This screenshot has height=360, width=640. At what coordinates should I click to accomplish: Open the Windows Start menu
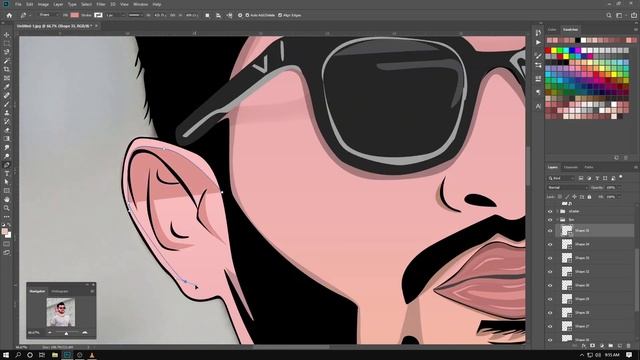(6, 355)
